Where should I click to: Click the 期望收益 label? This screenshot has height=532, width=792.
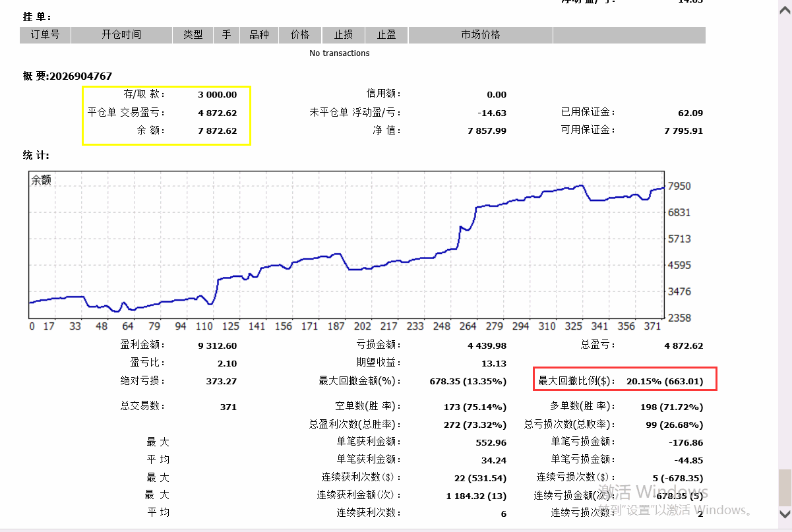coord(378,363)
